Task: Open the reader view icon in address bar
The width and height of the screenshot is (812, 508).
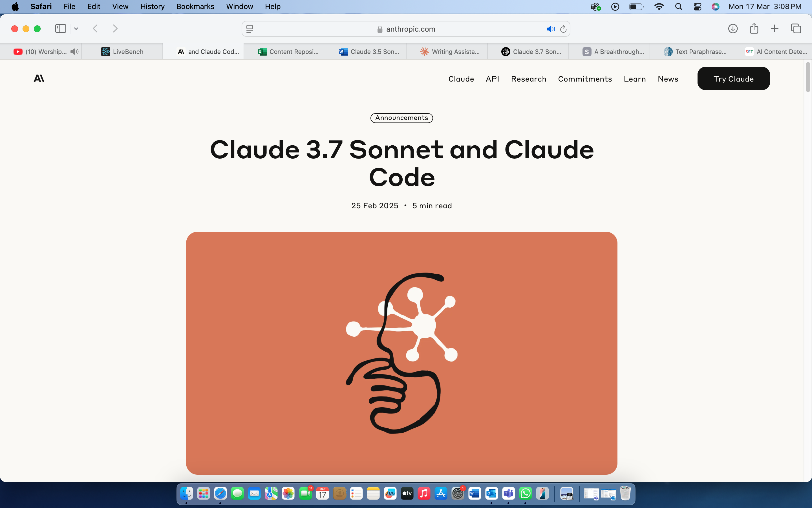Action: (250, 29)
